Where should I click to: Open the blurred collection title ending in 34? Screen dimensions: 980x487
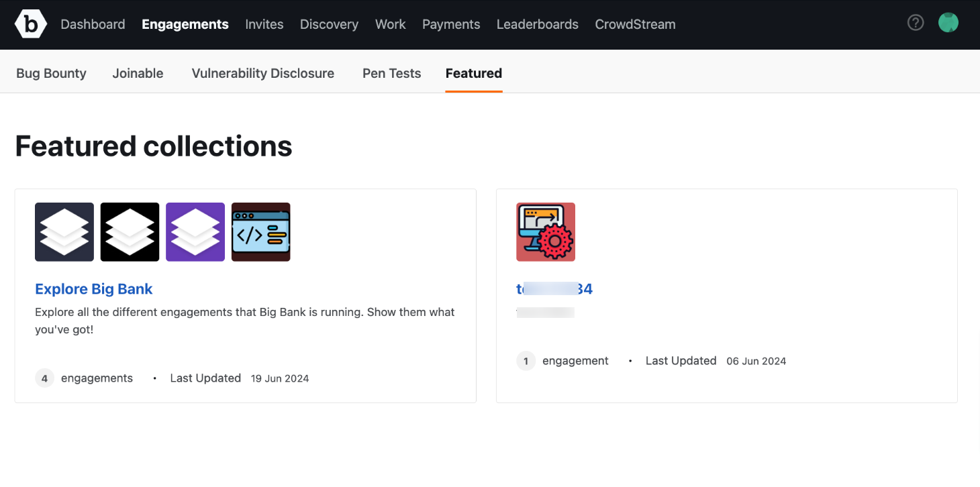click(x=554, y=289)
